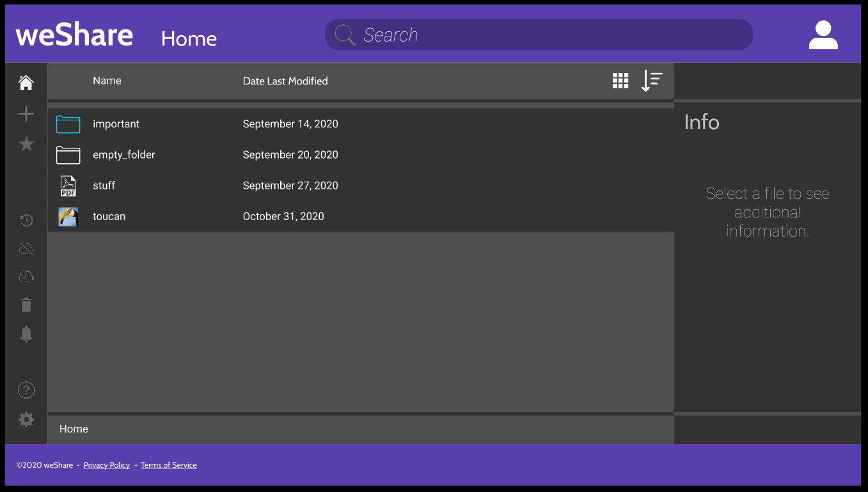Select the empty_folder name
Screen dimensions: 868x492
pos(124,155)
